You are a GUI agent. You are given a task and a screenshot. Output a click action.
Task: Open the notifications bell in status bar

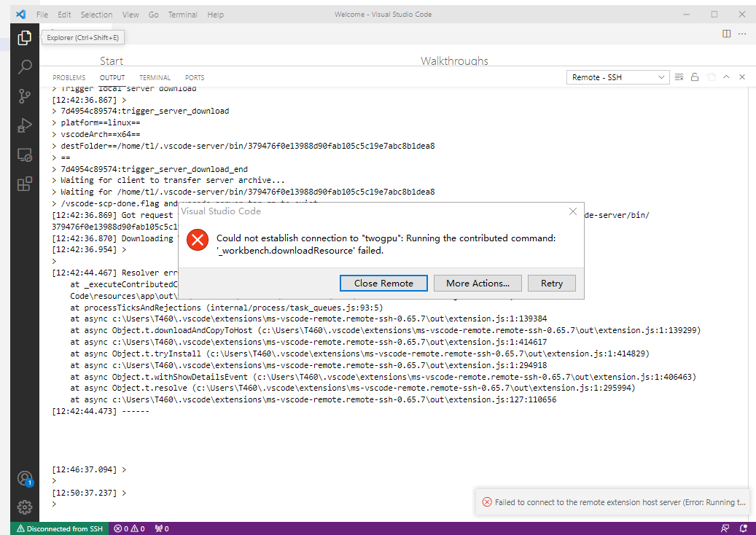point(743,528)
